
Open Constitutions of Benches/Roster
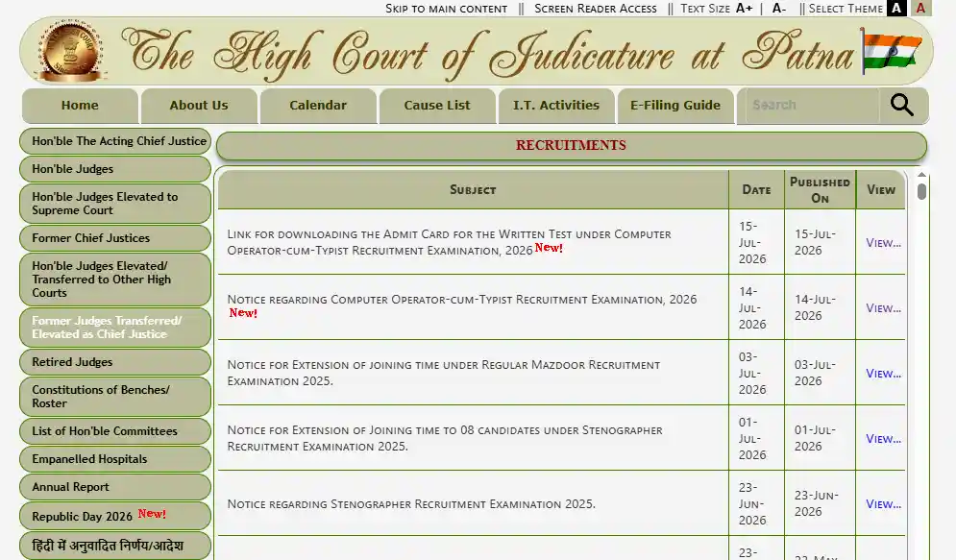(x=115, y=396)
